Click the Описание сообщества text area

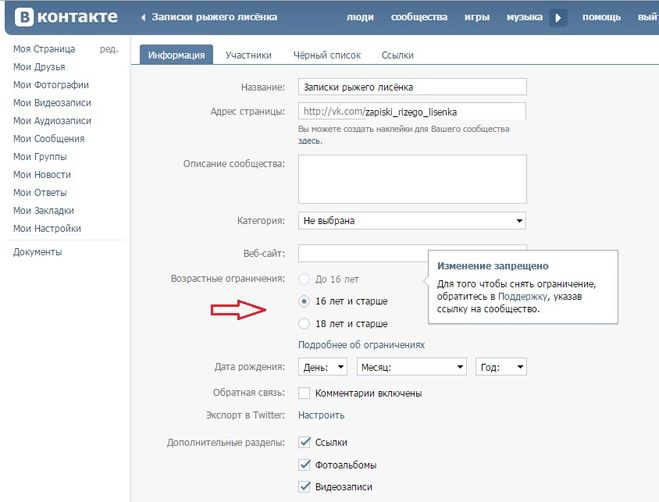412,178
